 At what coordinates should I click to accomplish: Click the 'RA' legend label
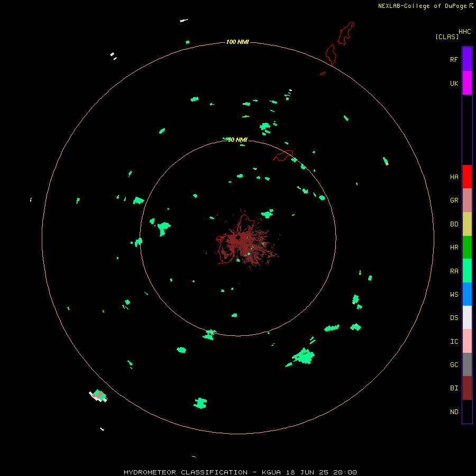click(x=454, y=271)
